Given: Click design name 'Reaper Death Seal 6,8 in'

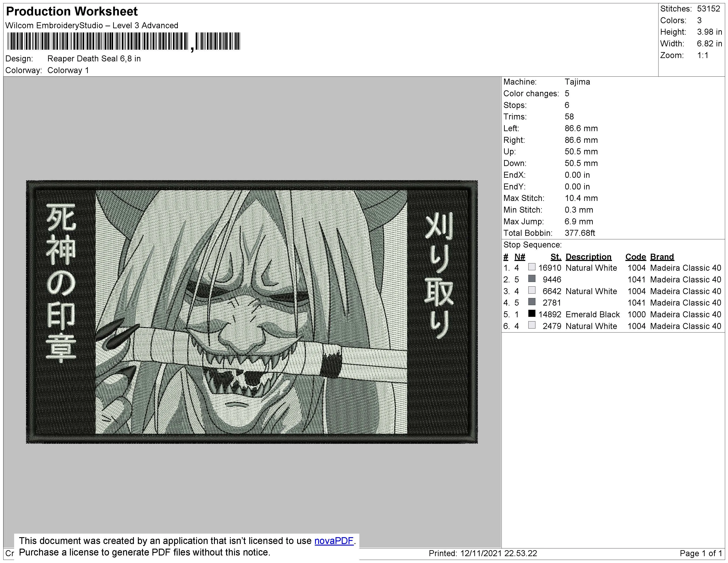Looking at the screenshot, I should pyautogui.click(x=94, y=59).
